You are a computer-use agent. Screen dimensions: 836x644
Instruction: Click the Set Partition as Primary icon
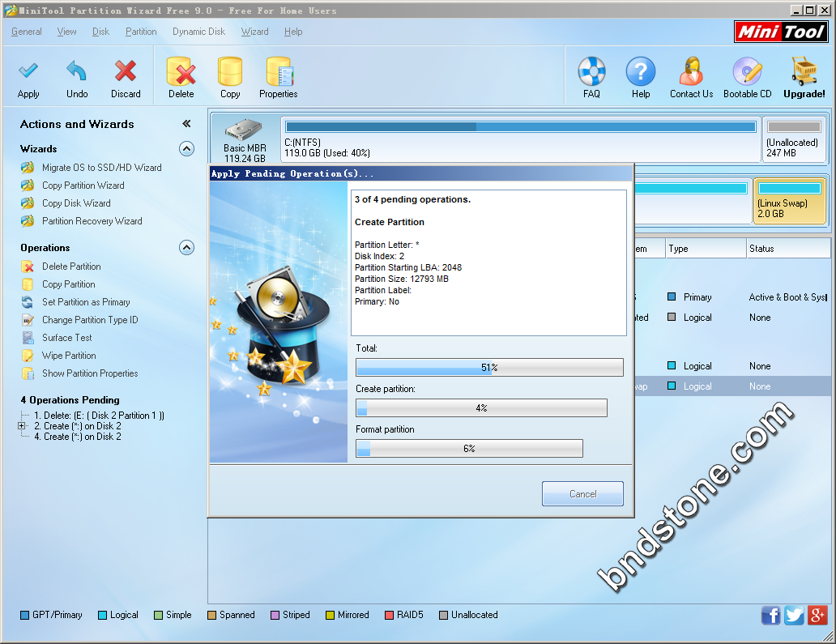tap(28, 302)
